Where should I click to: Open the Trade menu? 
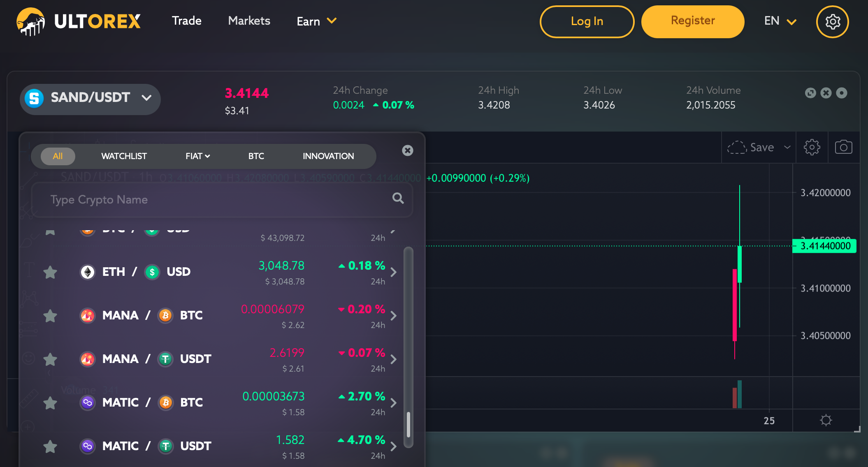coord(186,21)
